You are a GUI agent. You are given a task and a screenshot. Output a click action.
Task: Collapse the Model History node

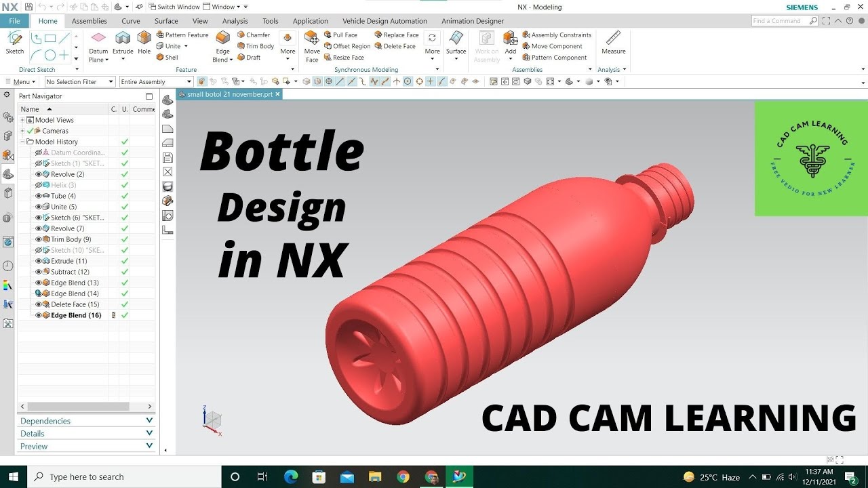(22, 142)
